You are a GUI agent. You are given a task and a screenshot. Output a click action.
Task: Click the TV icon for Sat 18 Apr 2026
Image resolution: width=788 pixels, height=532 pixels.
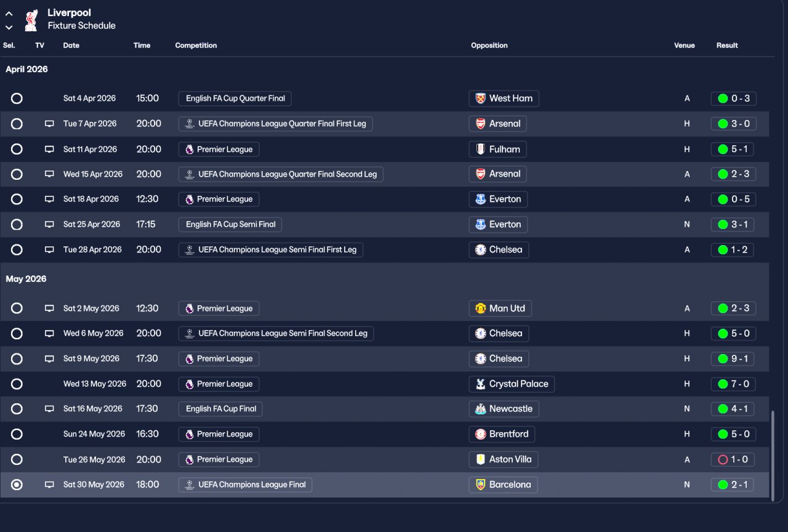coord(49,199)
